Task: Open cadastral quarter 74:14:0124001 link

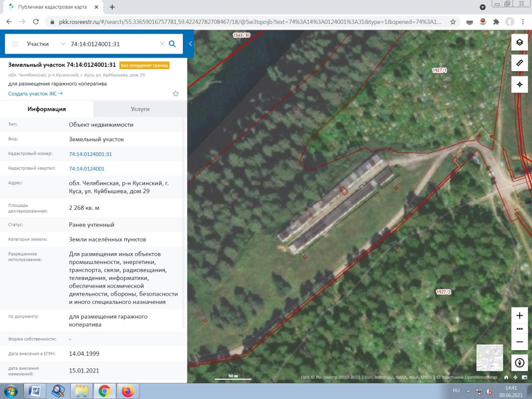Action: (87, 169)
